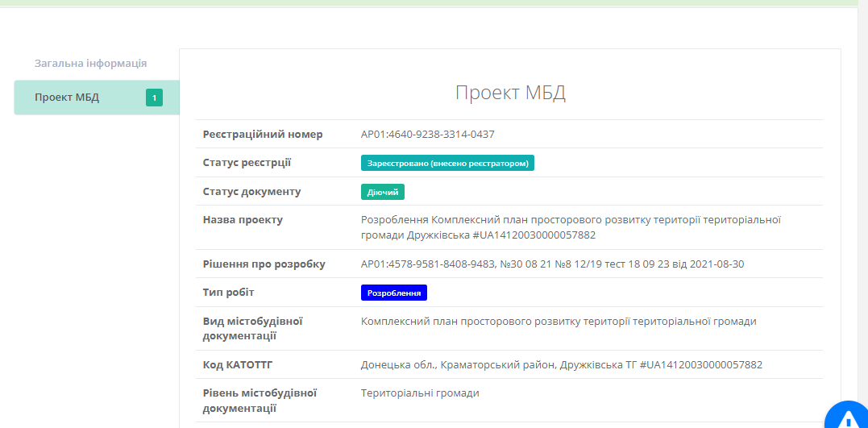
Task: Click the blue Розроблення work type badge
Action: [393, 293]
